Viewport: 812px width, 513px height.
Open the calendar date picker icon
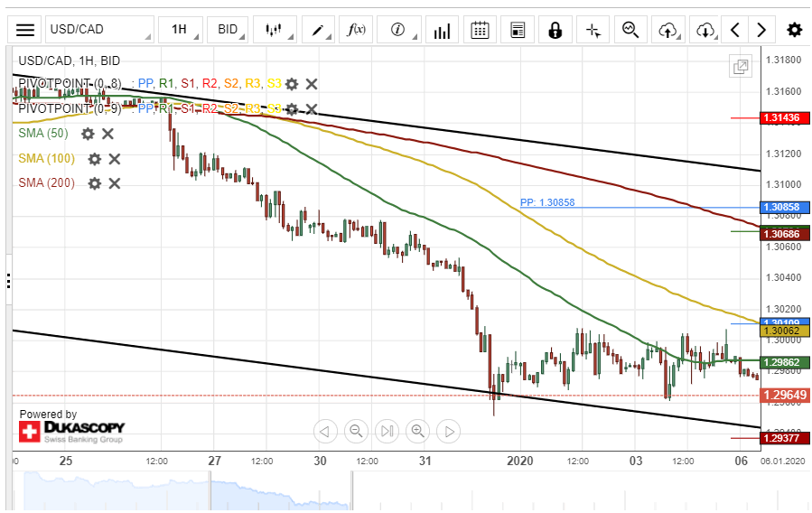pyautogui.click(x=480, y=30)
